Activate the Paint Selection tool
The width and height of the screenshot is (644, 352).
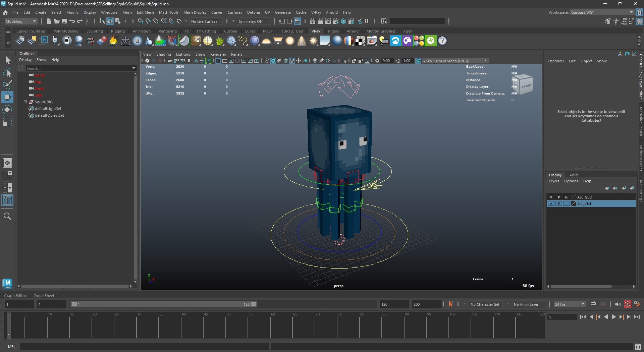click(x=7, y=85)
